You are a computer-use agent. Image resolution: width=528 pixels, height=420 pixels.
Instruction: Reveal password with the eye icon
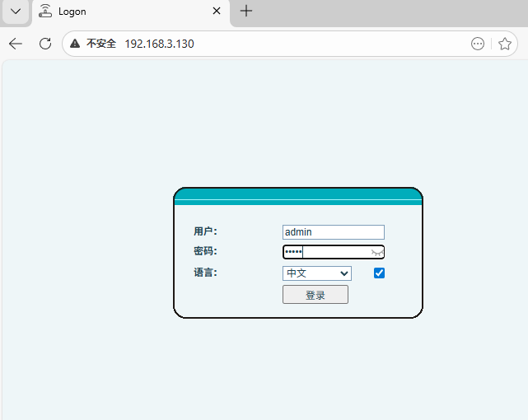pyautogui.click(x=377, y=252)
